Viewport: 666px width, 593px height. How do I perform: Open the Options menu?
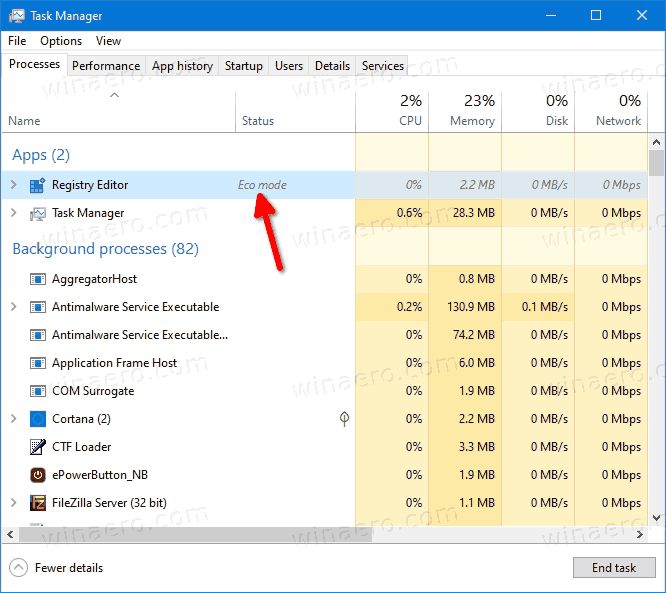pyautogui.click(x=61, y=41)
